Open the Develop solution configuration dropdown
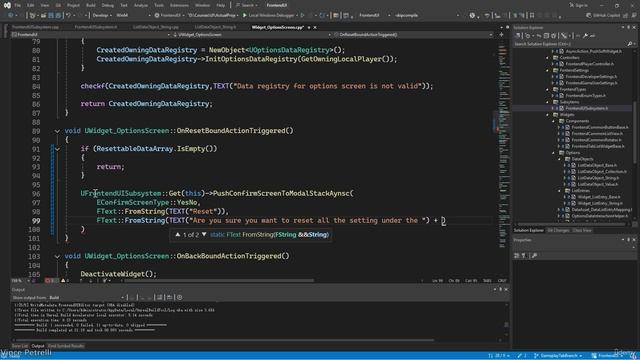The image size is (640, 360). [102, 16]
